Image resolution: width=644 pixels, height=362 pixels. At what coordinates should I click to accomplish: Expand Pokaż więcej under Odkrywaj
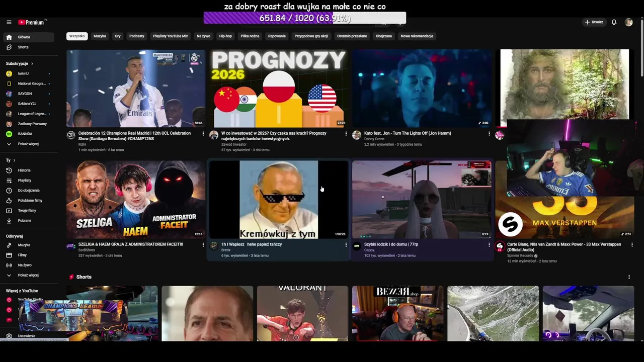(x=28, y=275)
